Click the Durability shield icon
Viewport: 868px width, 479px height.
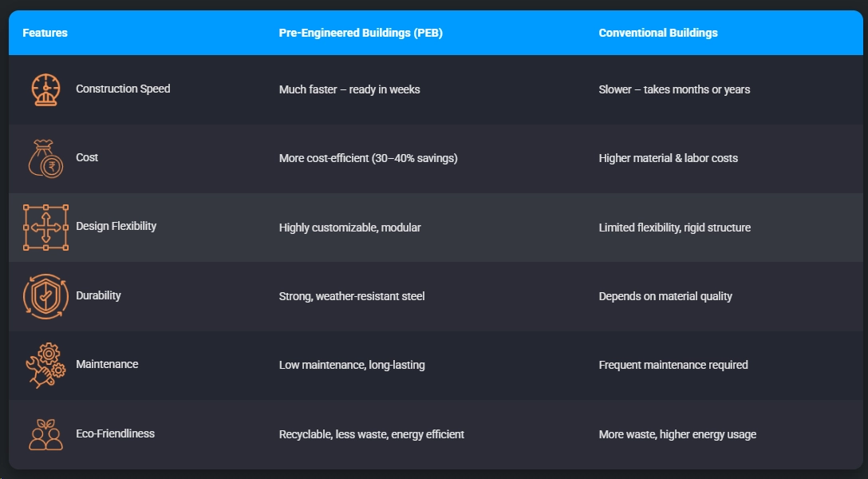[45, 296]
